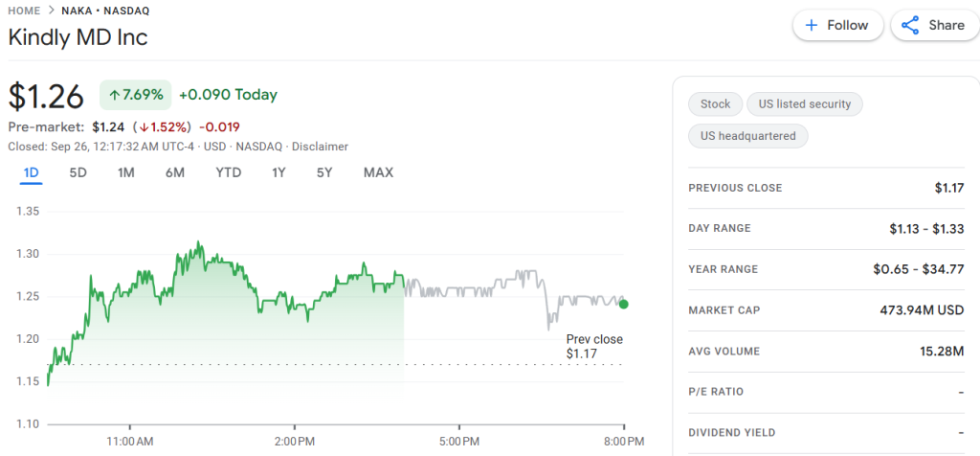Viewport: 980px width, 456px height.
Task: Click the Stock category chip
Action: coord(715,104)
